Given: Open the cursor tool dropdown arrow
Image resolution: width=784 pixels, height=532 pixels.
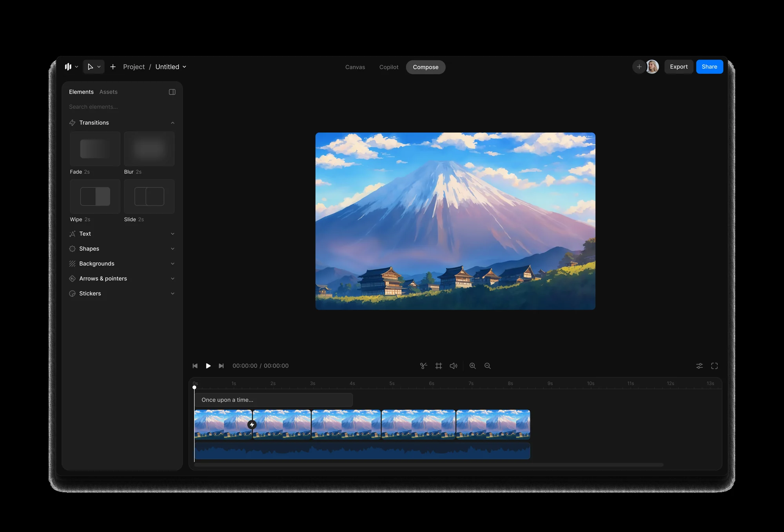Looking at the screenshot, I should pyautogui.click(x=99, y=67).
